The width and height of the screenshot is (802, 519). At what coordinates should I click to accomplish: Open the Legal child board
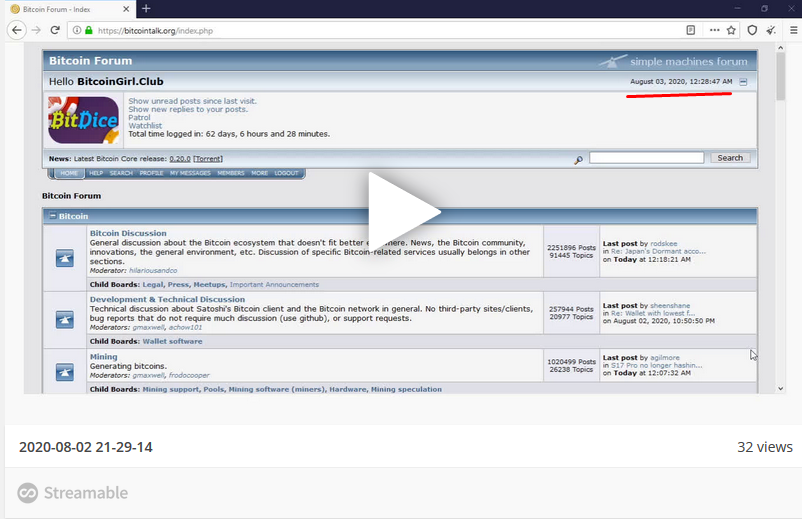tap(152, 285)
